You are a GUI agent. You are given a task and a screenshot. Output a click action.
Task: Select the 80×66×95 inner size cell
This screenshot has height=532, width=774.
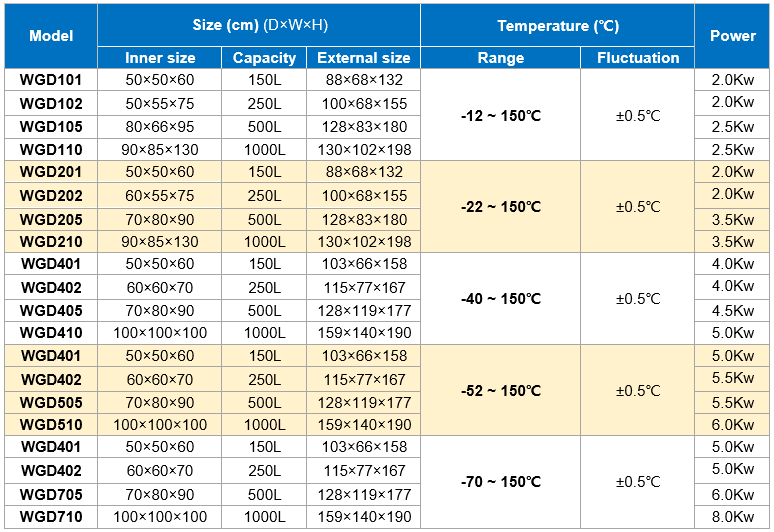[x=160, y=127]
